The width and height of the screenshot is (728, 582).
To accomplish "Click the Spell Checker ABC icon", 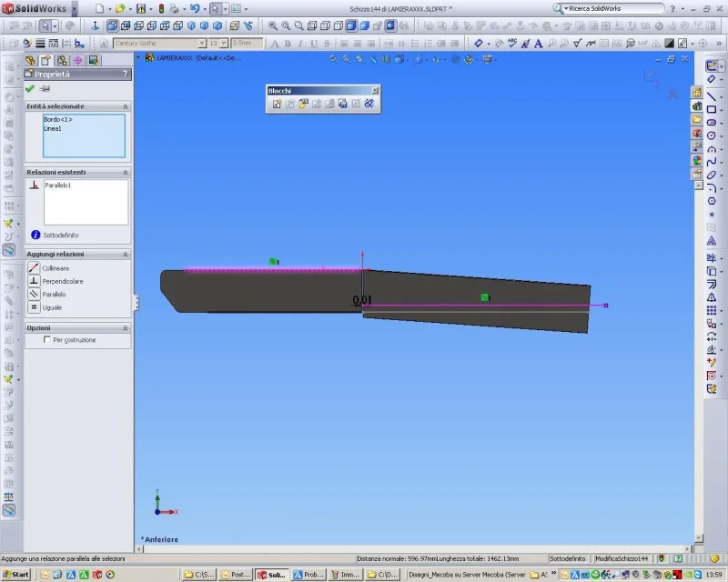I will pos(512,43).
